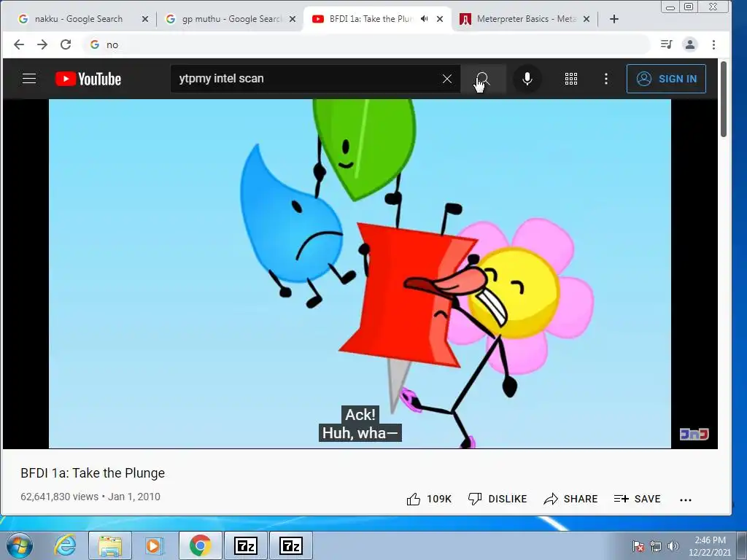Clear the YouTube search text
Viewport: 747px width, 560px height.
coord(447,79)
